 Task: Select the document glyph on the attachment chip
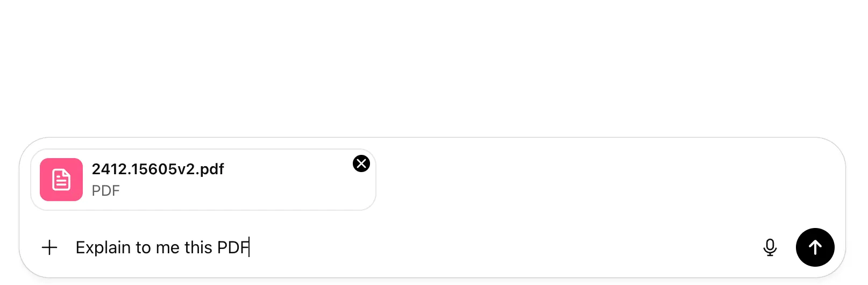[x=61, y=180]
